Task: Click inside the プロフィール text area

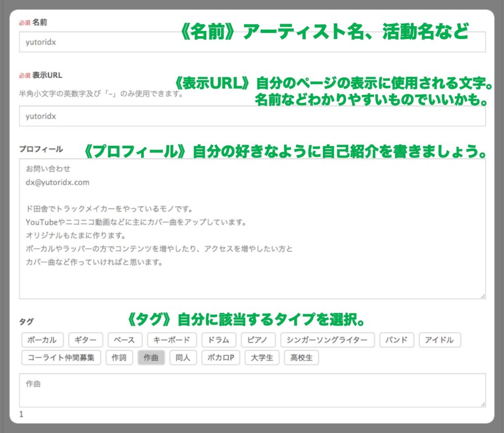Action: tap(252, 229)
